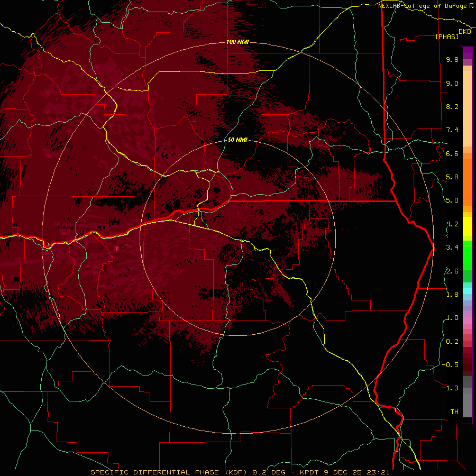Click the 1.0 scale label
The height and width of the screenshot is (476, 476).
click(x=452, y=318)
